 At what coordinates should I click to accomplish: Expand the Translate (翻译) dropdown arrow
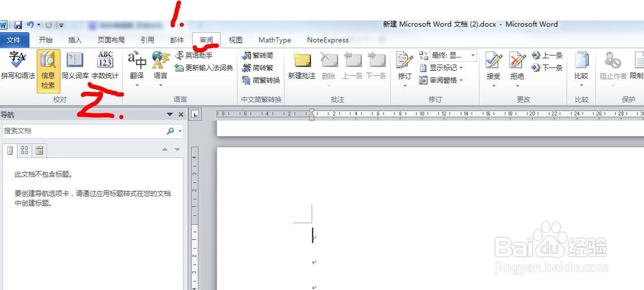[137, 85]
